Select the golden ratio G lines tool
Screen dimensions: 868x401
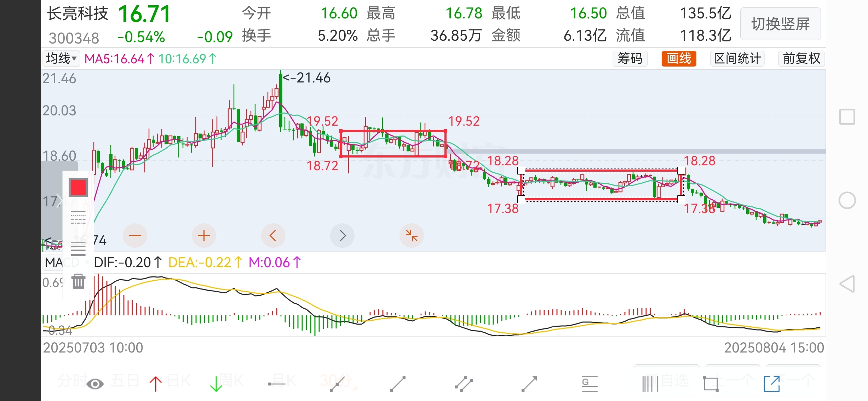pos(590,384)
